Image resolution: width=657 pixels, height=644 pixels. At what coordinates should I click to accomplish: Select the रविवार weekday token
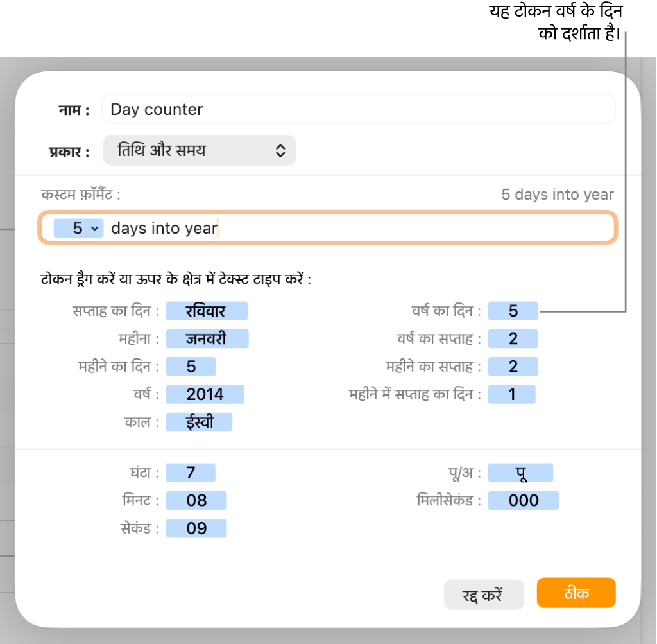pyautogui.click(x=207, y=311)
